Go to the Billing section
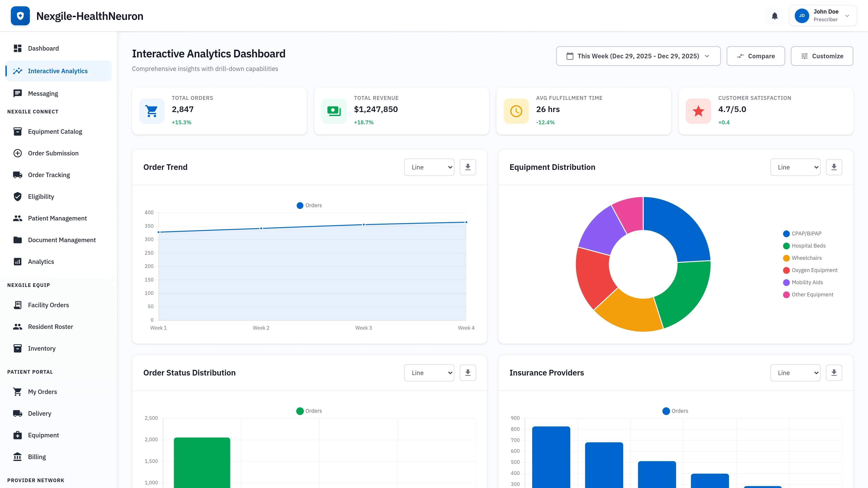This screenshot has width=868, height=488. tap(37, 457)
